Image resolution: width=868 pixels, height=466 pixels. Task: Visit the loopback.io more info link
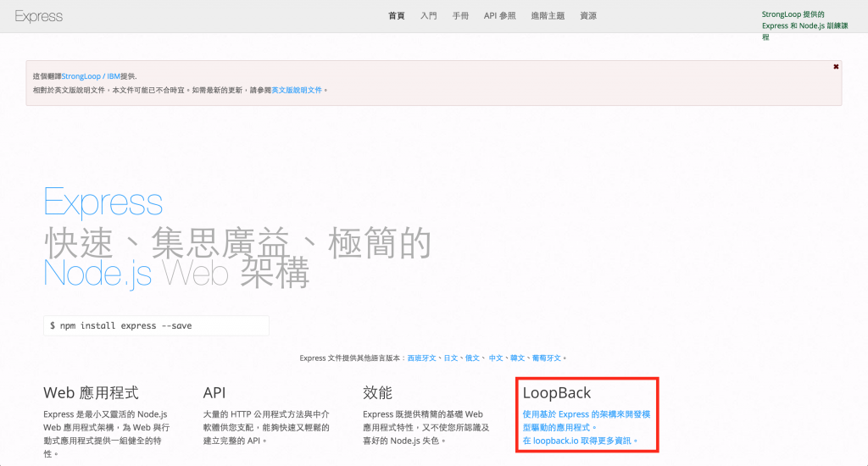tap(580, 441)
